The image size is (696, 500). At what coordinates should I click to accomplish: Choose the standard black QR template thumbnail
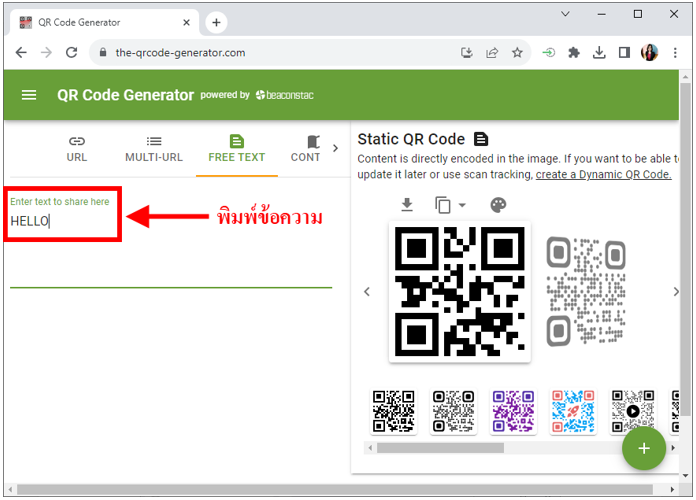[x=393, y=411]
